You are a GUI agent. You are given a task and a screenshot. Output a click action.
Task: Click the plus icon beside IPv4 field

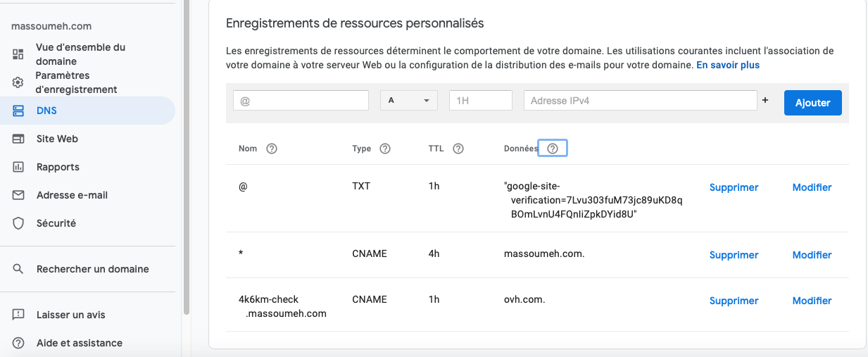coord(765,101)
